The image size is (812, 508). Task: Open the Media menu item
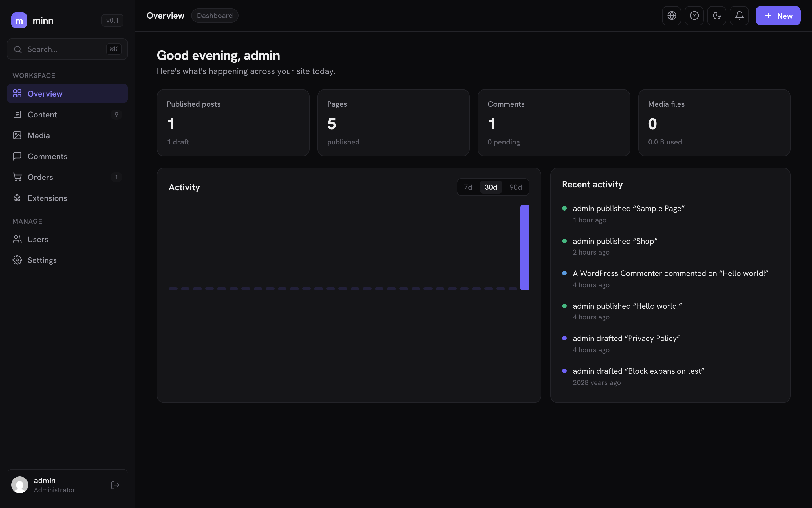(x=67, y=135)
